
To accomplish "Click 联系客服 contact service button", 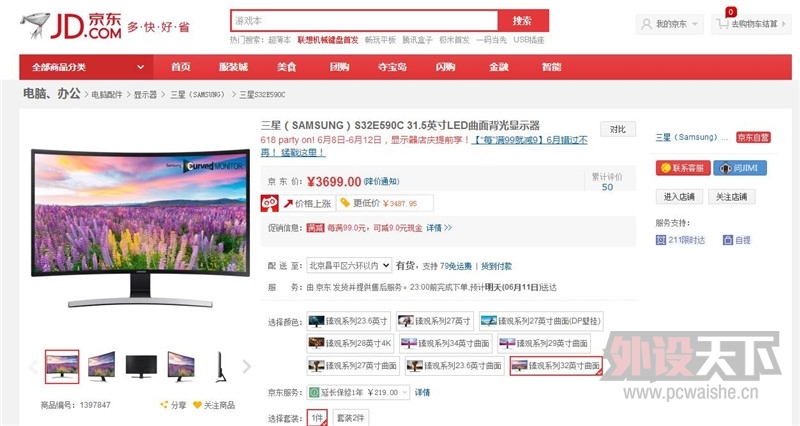I will click(683, 168).
